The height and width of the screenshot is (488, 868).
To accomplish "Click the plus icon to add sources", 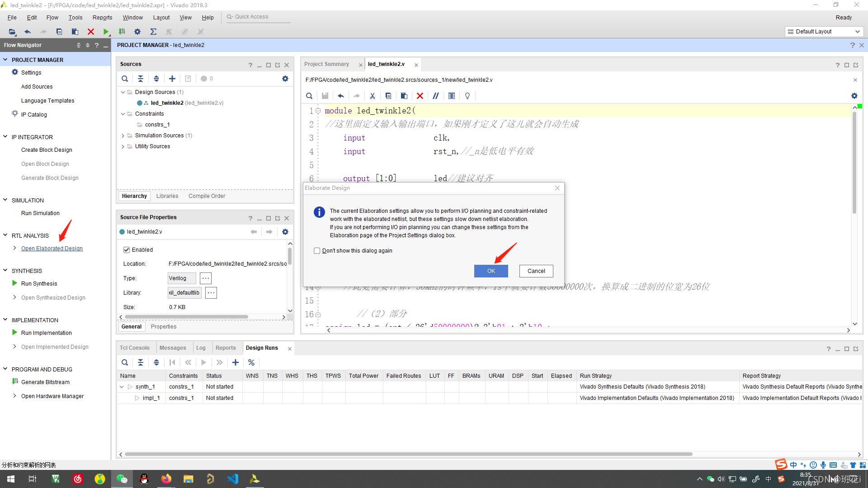I will 172,79.
